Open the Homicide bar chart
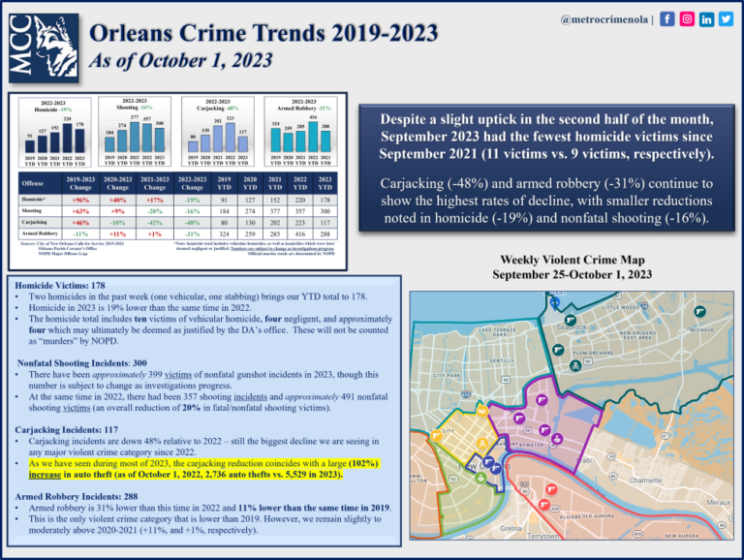744x560 pixels. (x=54, y=134)
